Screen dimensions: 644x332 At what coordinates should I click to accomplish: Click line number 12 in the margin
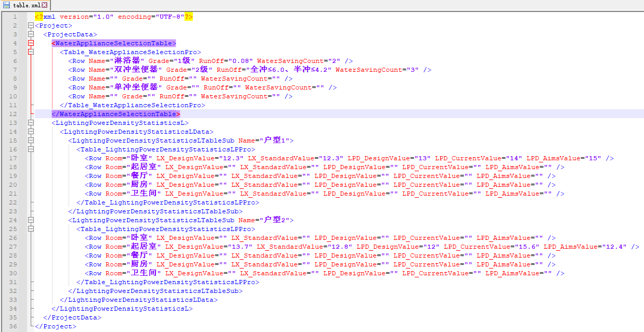(x=14, y=114)
